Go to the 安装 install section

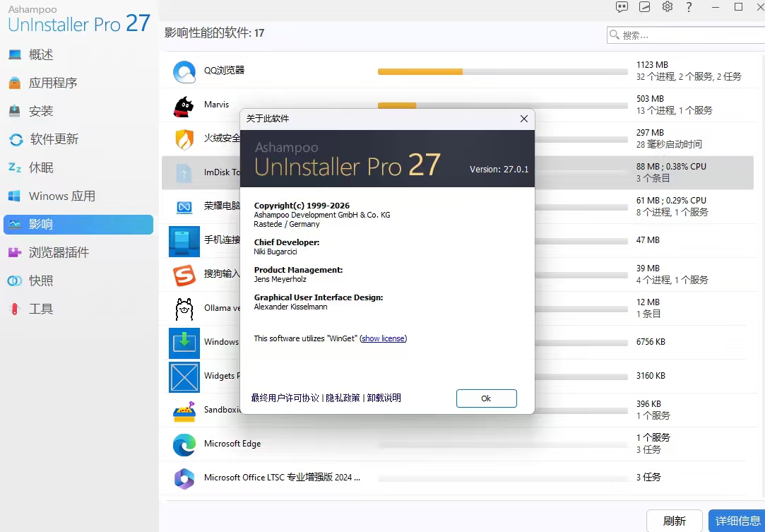pos(41,112)
